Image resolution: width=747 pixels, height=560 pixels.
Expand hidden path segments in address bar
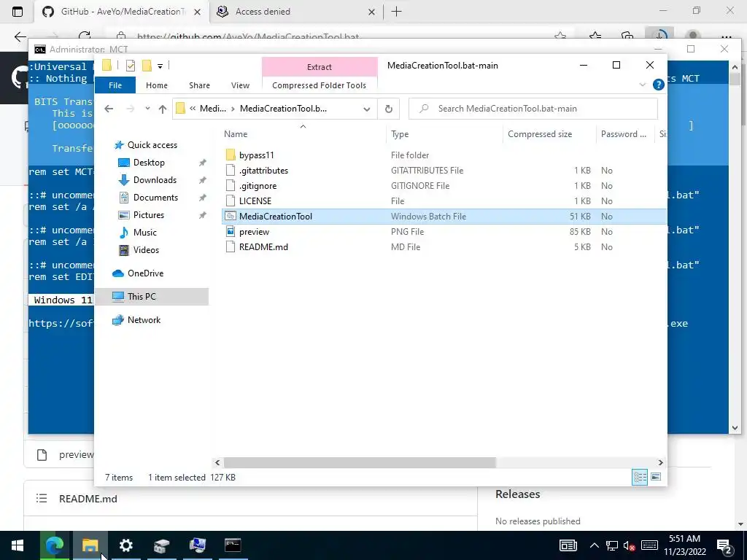pyautogui.click(x=193, y=109)
